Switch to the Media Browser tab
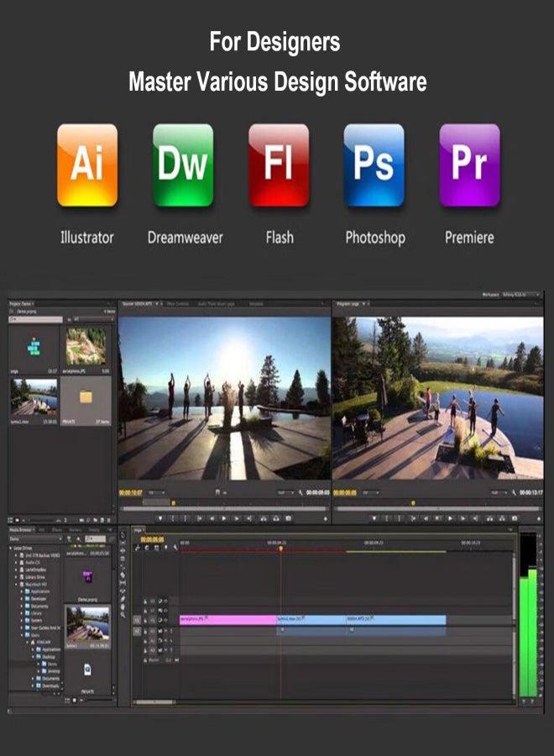The width and height of the screenshot is (554, 756). 19,530
